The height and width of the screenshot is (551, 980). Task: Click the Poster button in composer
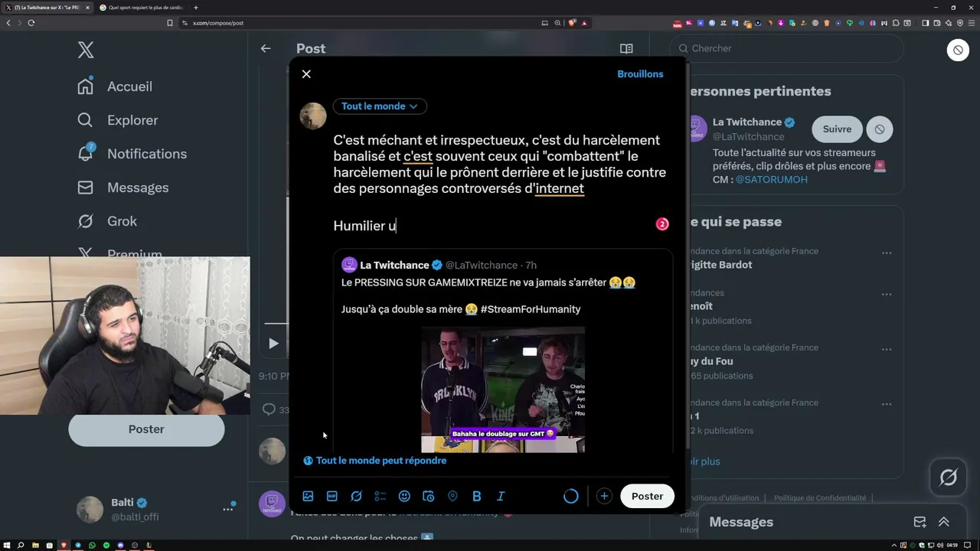(647, 496)
